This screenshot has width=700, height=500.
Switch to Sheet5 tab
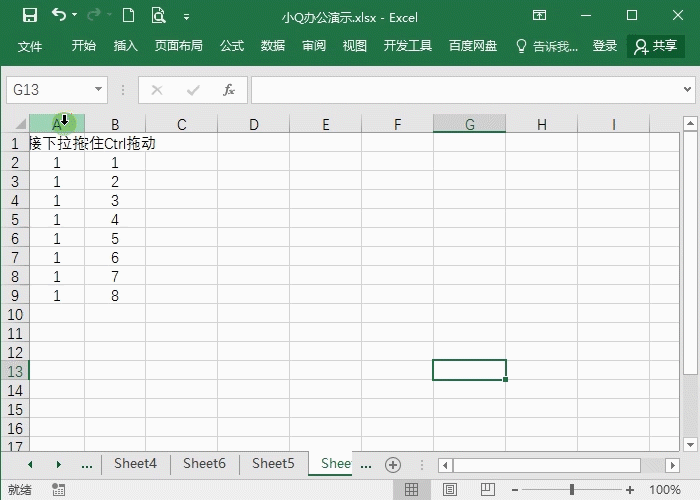point(273,463)
